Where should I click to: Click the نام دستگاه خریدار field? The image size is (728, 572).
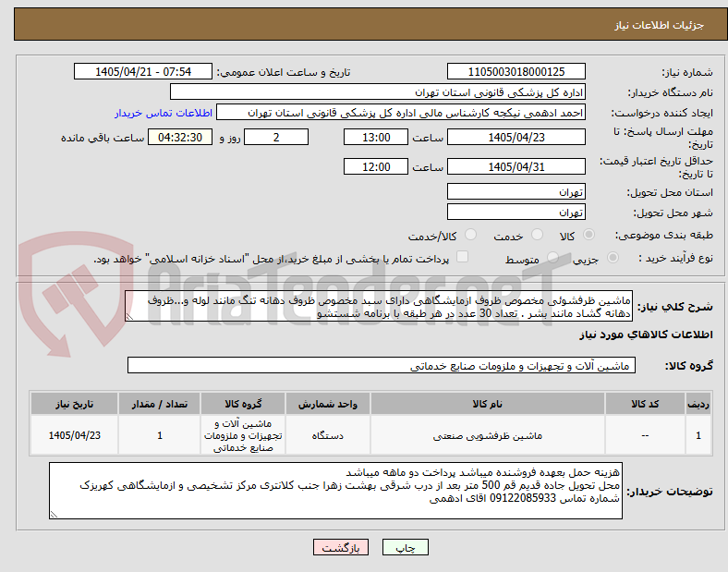coord(378,91)
